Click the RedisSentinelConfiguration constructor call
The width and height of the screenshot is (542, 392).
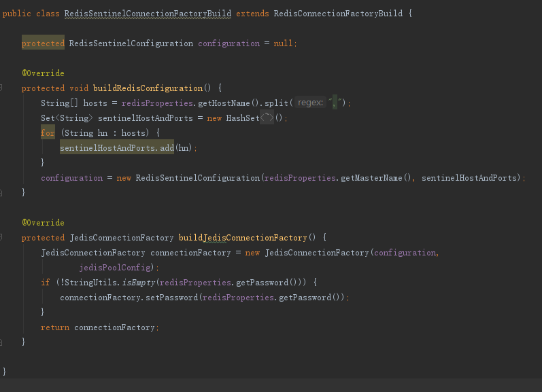(197, 178)
